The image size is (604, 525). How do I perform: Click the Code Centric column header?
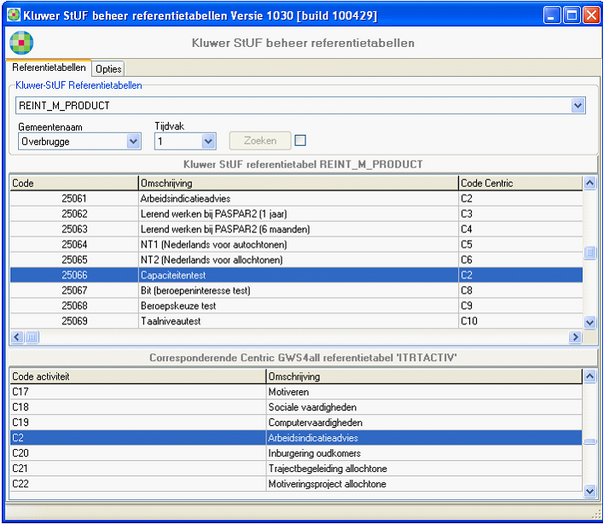pos(520,183)
